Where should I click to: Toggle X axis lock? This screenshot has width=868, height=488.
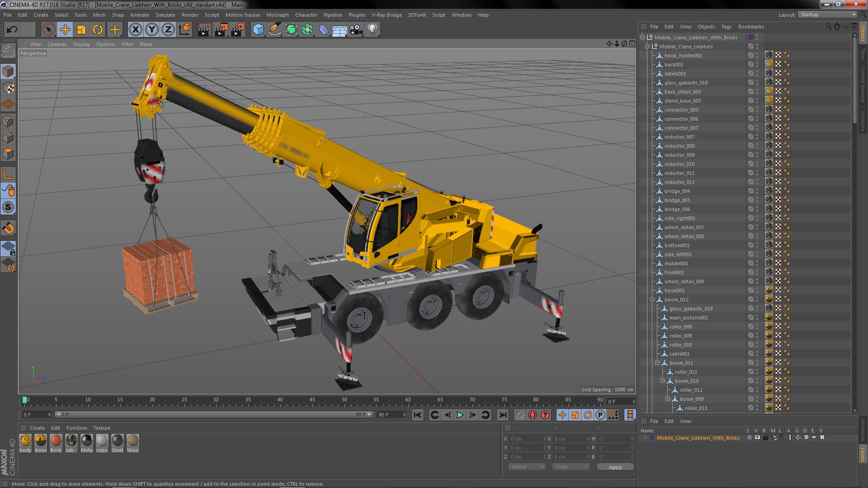click(135, 30)
